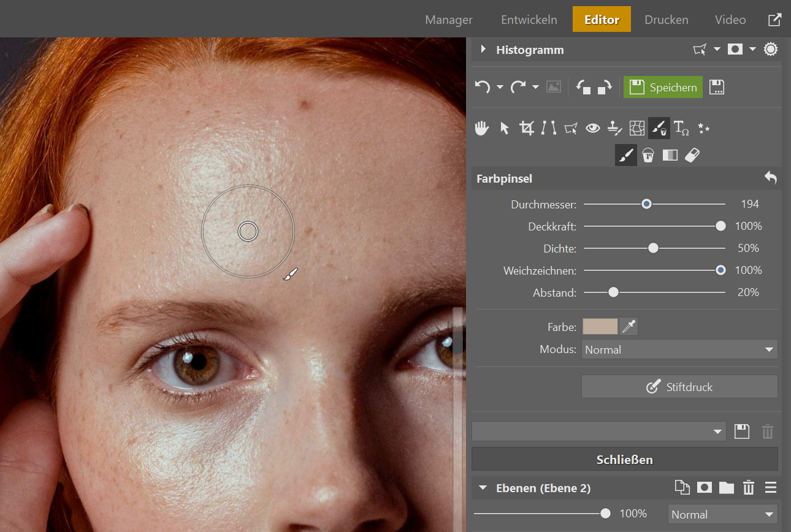The height and width of the screenshot is (532, 791).
Task: Switch to the Entwickeln tab
Action: tap(529, 20)
